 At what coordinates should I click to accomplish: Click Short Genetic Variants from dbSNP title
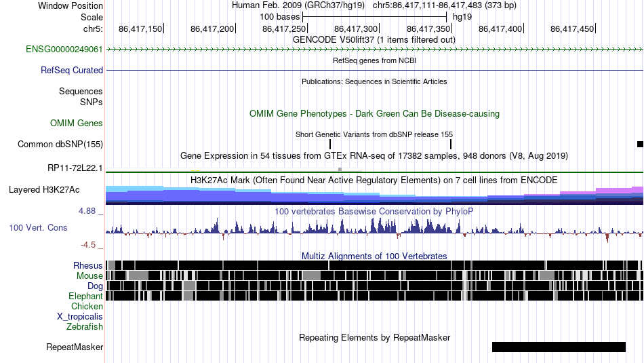[374, 134]
